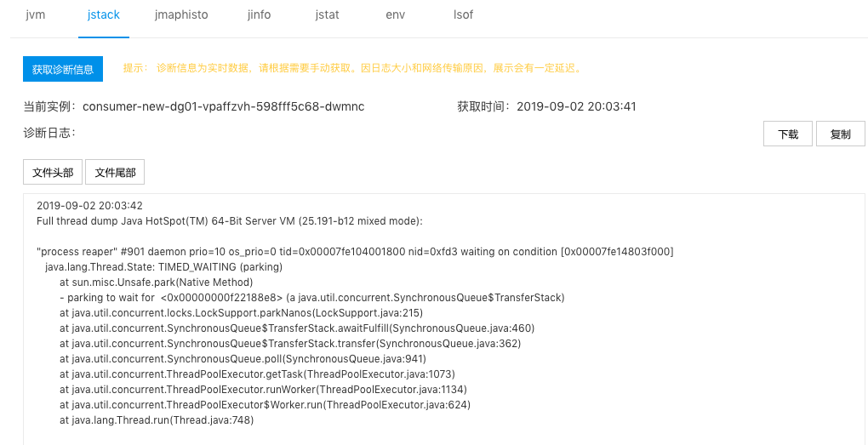Click the blue 获取诊断信息 button
This screenshot has height=445, width=868.
coord(63,69)
